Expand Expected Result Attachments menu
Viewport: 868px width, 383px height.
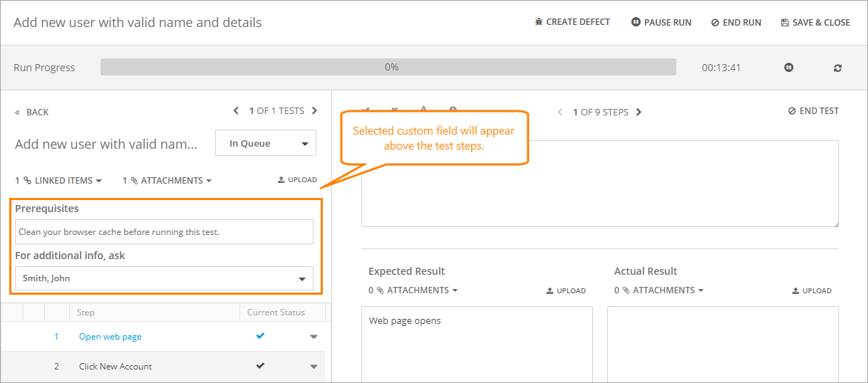(413, 290)
